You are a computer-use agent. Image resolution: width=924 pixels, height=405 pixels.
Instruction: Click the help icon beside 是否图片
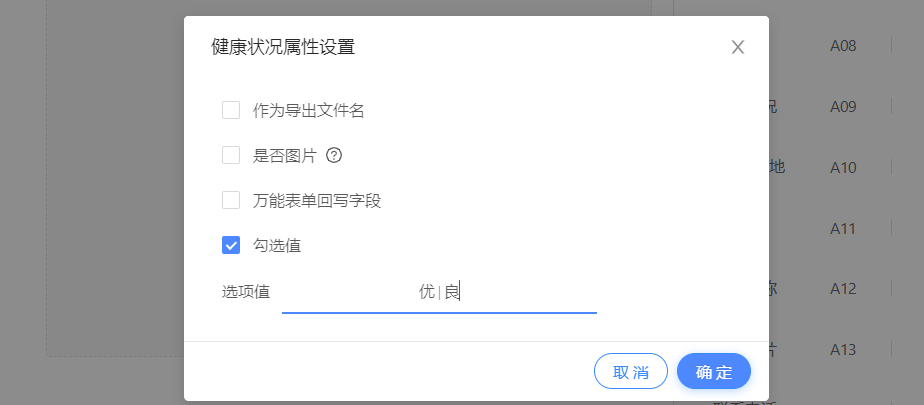point(335,155)
